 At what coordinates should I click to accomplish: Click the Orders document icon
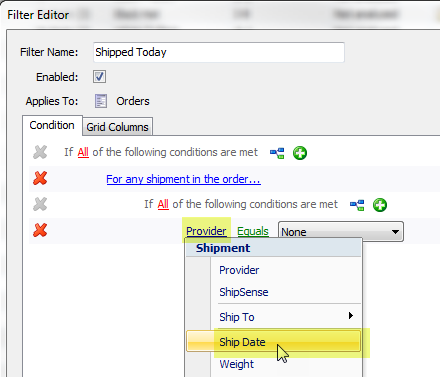point(101,101)
